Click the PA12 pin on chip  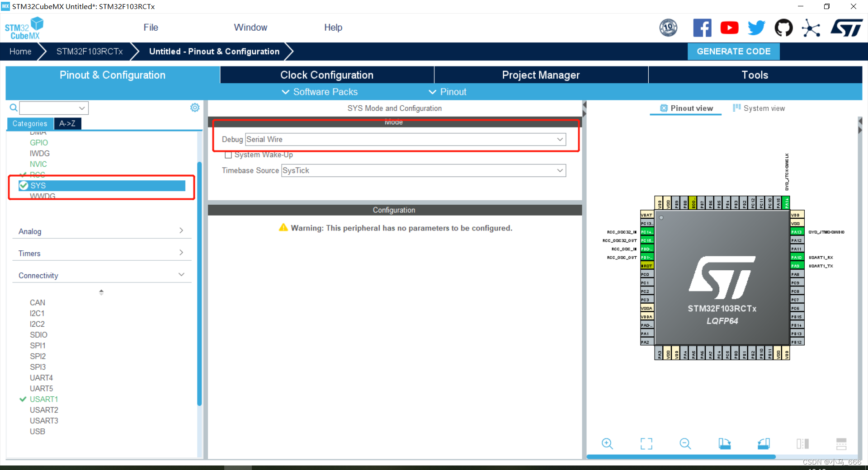pyautogui.click(x=797, y=240)
